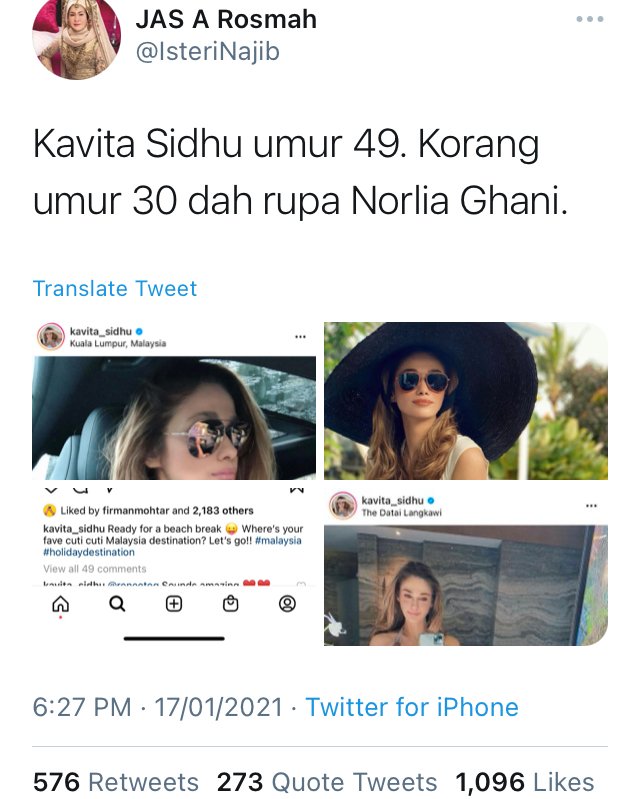View the 273 Quote Tweets

pyautogui.click(x=327, y=782)
